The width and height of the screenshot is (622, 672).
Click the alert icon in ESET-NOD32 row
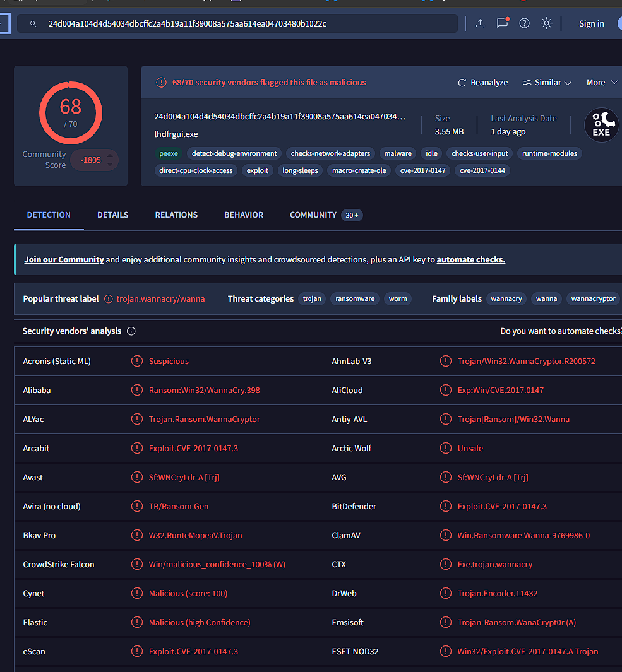446,651
